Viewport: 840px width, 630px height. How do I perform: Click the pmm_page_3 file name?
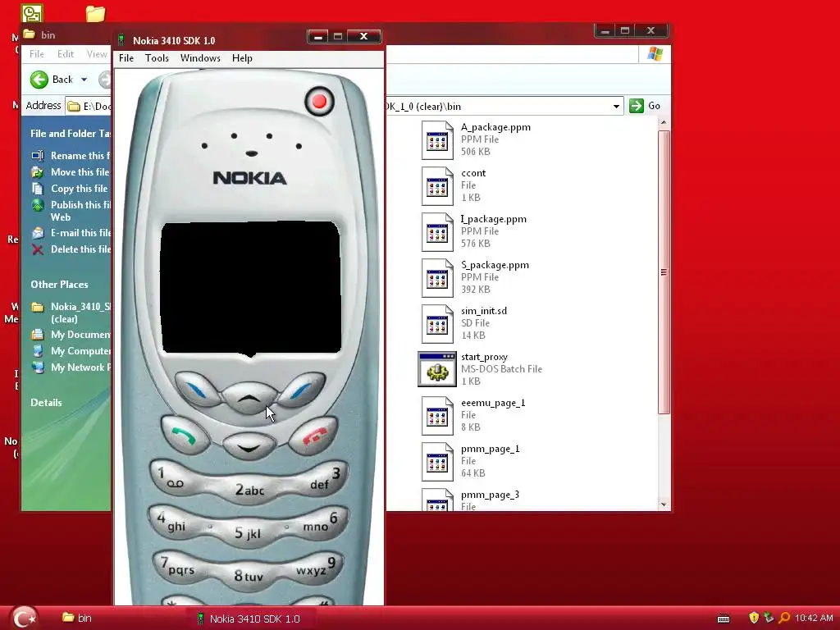coord(490,495)
